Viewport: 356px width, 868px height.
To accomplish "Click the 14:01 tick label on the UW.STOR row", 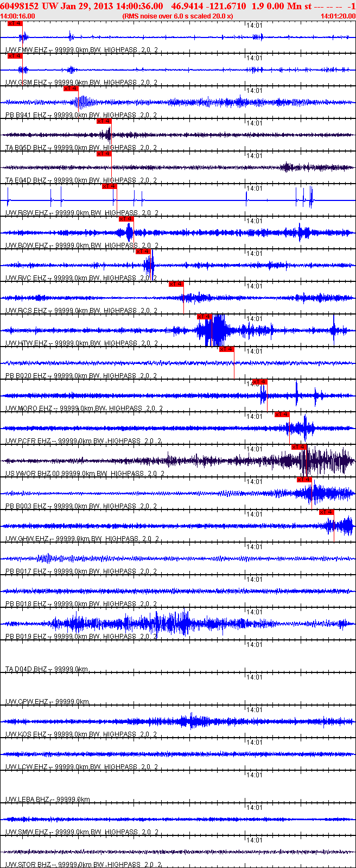I will tap(254, 840).
